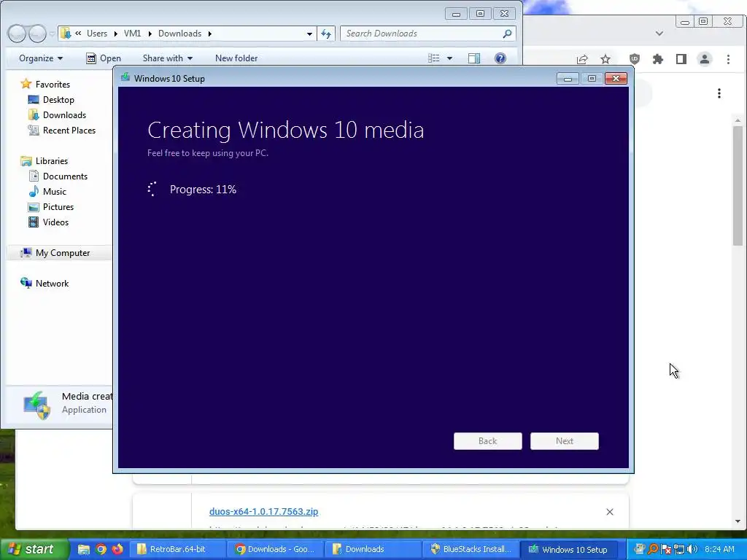Click the scrollbar down arrow in Chrome
747x560 pixels.
738,521
